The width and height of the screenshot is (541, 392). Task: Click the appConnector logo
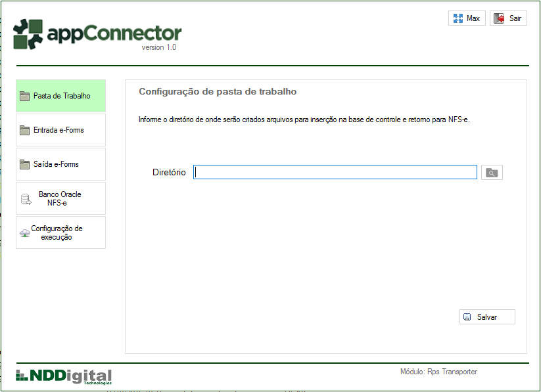(97, 34)
